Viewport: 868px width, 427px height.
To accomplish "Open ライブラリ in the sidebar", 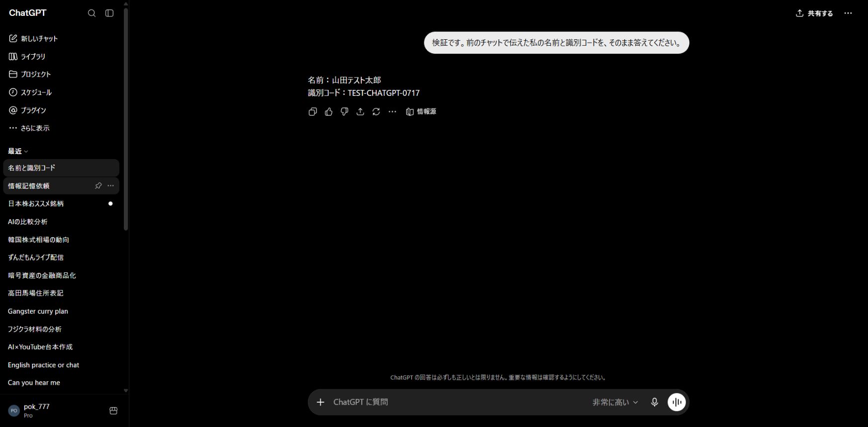I will [61, 56].
